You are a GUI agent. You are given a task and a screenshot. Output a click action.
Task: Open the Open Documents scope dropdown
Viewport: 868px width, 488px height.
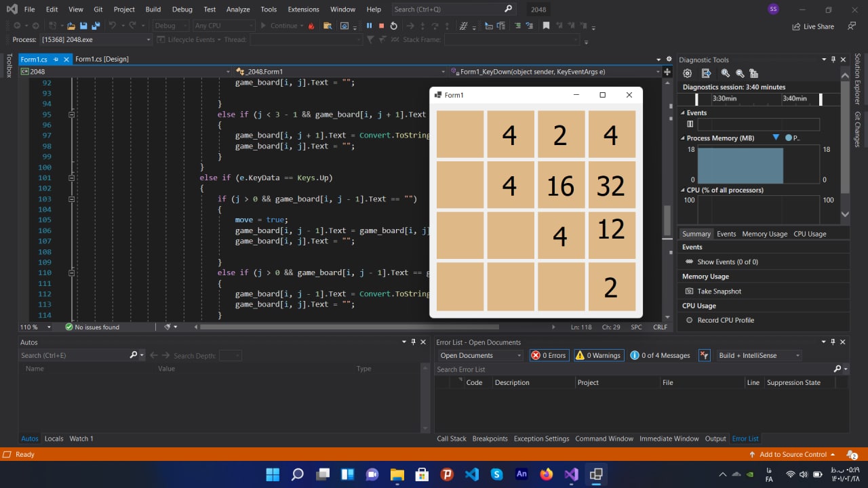[480, 355]
